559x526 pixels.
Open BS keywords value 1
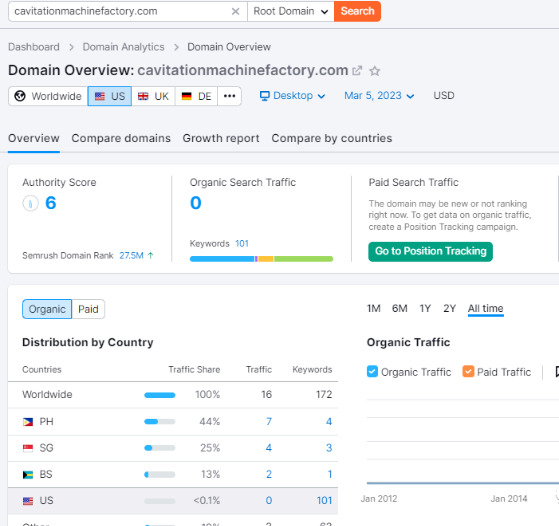(330, 475)
